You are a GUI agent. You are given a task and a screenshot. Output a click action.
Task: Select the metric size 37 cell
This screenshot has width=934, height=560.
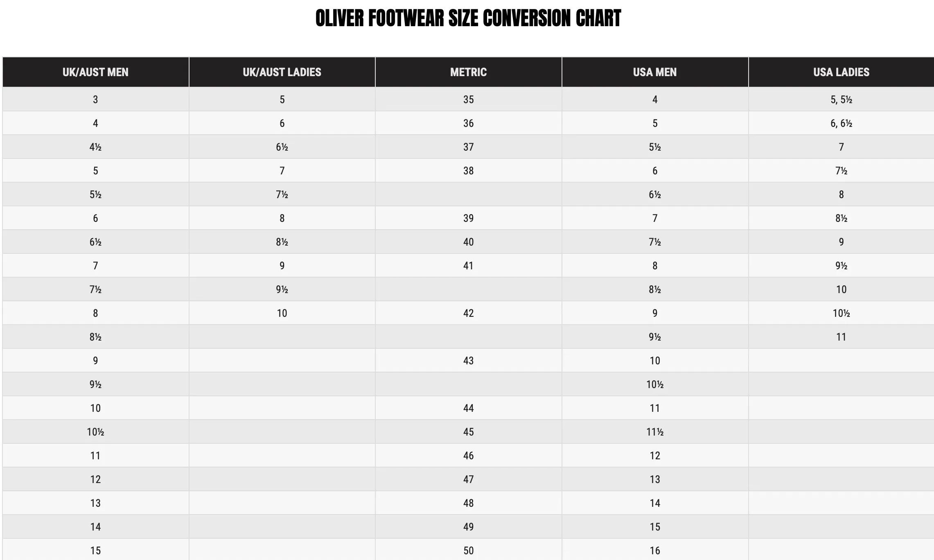[x=468, y=147]
